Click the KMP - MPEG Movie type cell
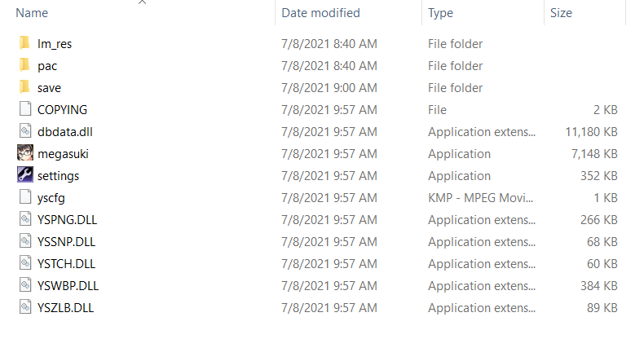The height and width of the screenshot is (339, 644). pos(482,197)
